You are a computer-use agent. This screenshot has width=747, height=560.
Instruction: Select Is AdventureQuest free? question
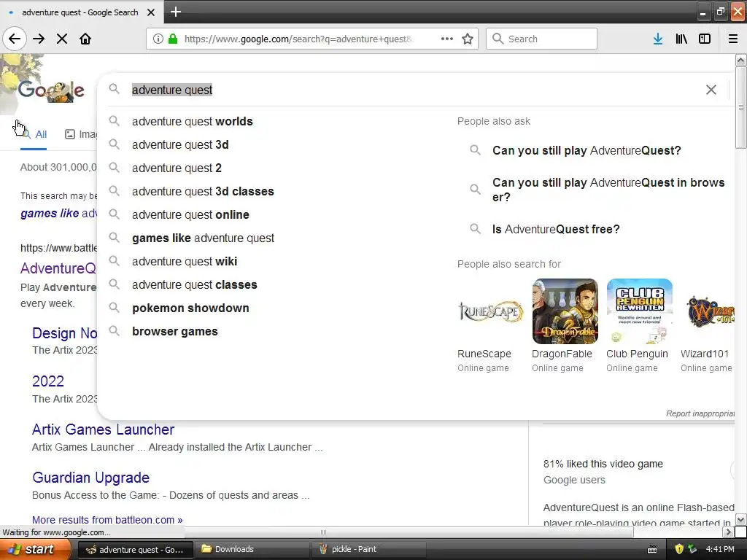pyautogui.click(x=556, y=229)
